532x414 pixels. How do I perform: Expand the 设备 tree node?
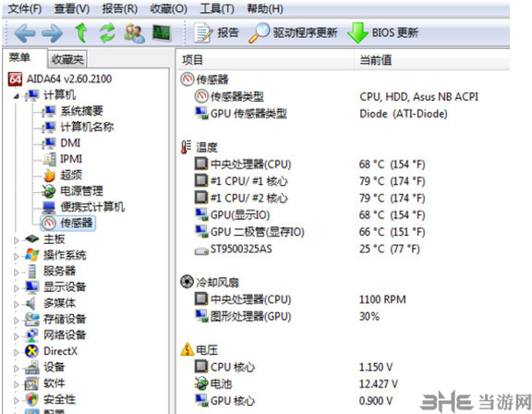[x=16, y=368]
